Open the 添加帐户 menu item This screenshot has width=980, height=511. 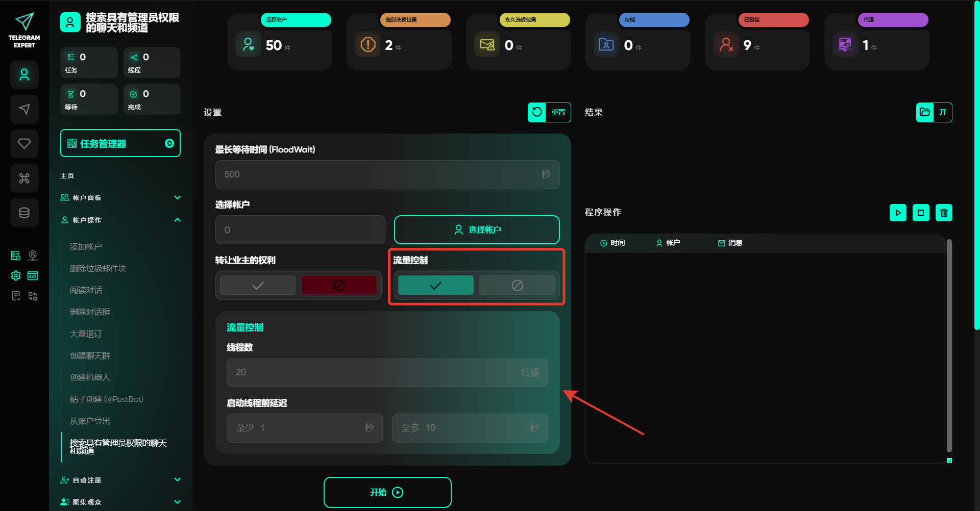86,246
